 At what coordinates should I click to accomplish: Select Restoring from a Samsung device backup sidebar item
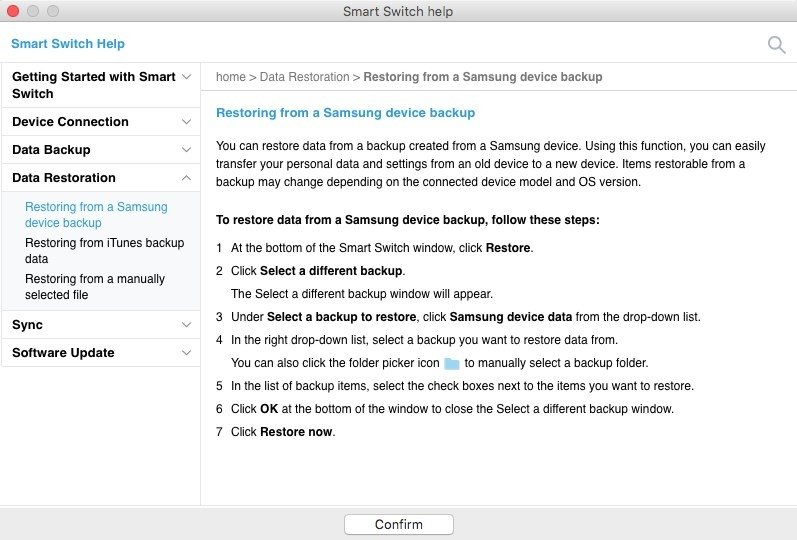96,215
